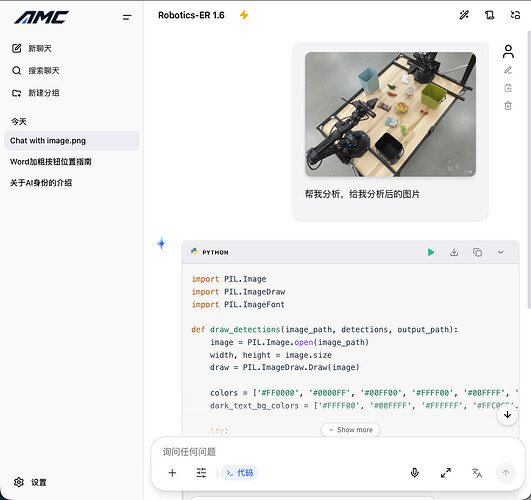Download the Python code block

(454, 252)
